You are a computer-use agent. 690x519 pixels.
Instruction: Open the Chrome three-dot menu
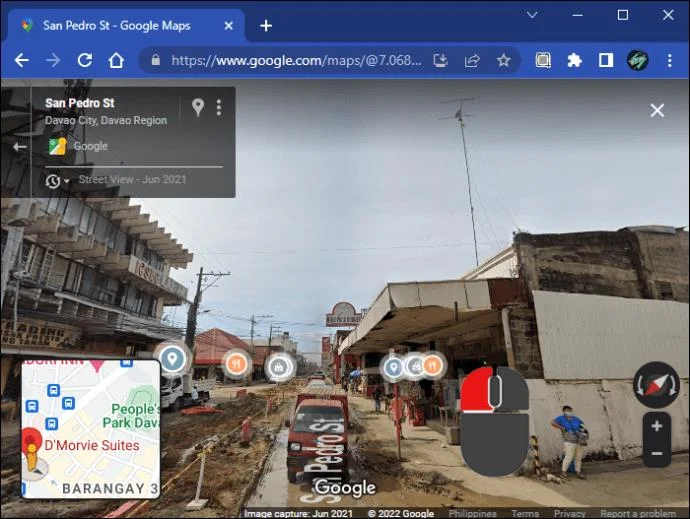tap(669, 60)
